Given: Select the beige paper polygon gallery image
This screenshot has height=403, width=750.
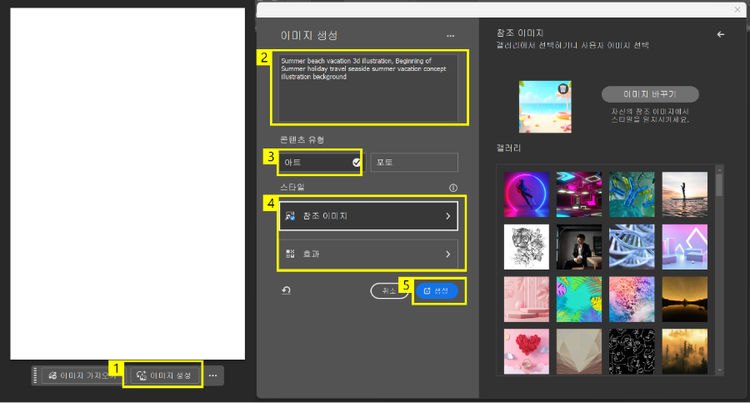Looking at the screenshot, I should pyautogui.click(x=579, y=351).
